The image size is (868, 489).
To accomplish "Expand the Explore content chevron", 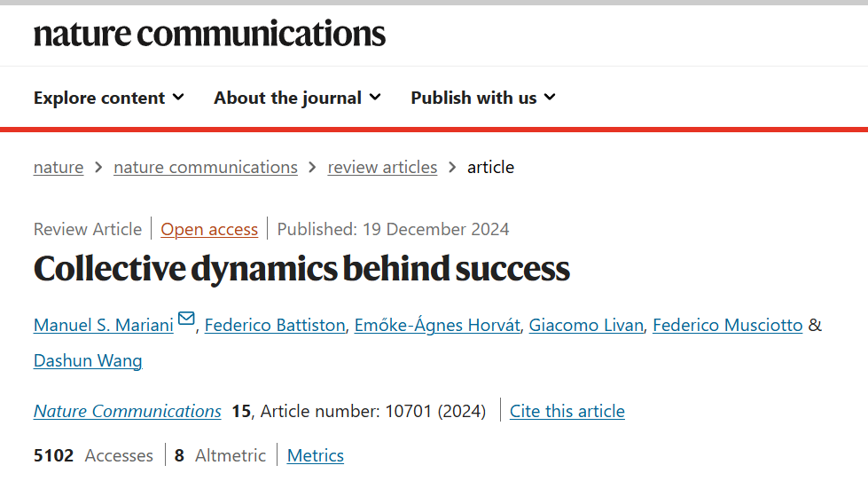I will tap(178, 98).
